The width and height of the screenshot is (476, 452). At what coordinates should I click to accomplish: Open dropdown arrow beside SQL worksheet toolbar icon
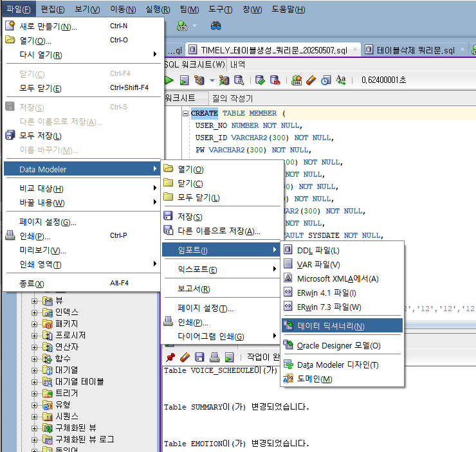click(x=195, y=26)
